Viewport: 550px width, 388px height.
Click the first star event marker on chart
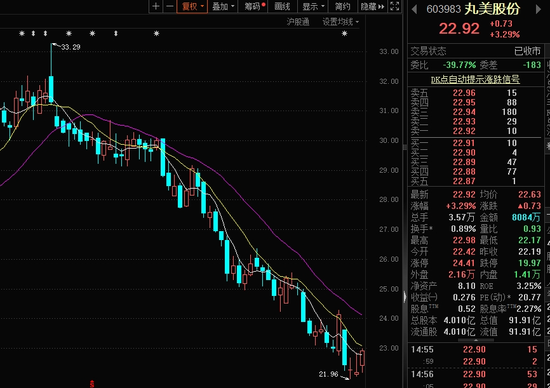pyautogui.click(x=22, y=33)
